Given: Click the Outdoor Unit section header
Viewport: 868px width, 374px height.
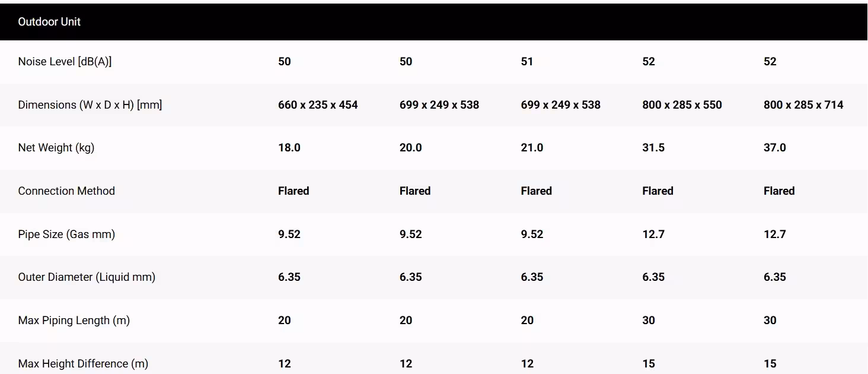Looking at the screenshot, I should pyautogui.click(x=49, y=22).
